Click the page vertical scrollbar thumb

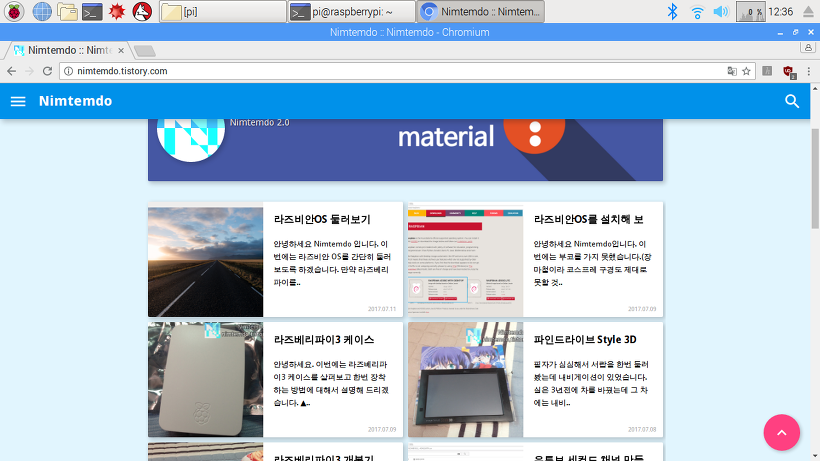[x=815, y=178]
